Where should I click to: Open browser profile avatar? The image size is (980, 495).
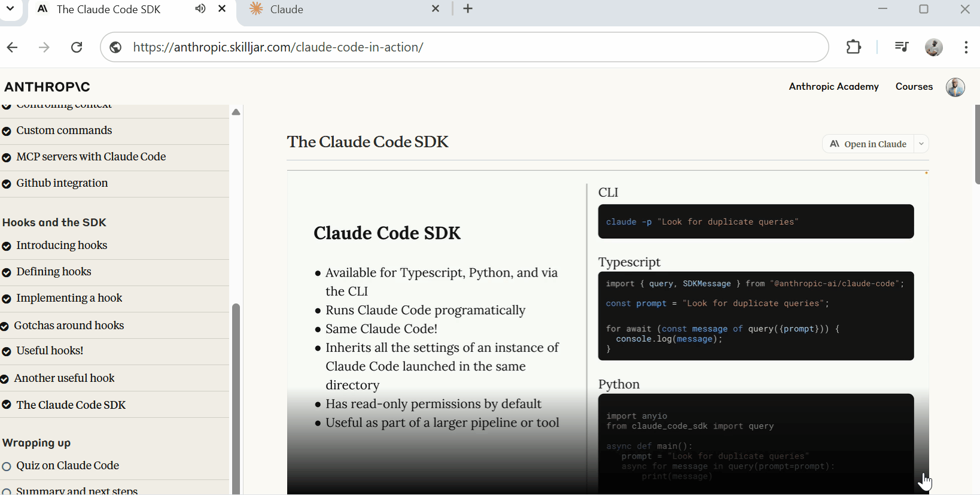[934, 47]
